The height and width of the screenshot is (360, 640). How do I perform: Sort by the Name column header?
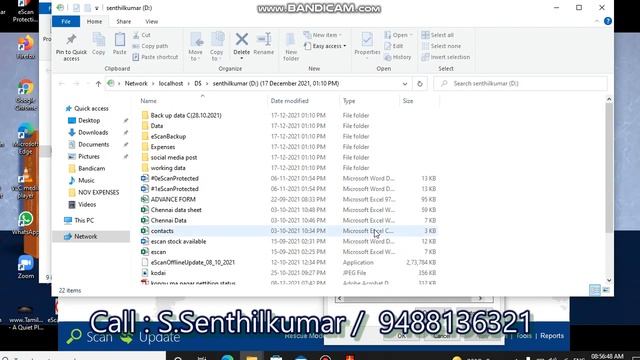pos(149,101)
